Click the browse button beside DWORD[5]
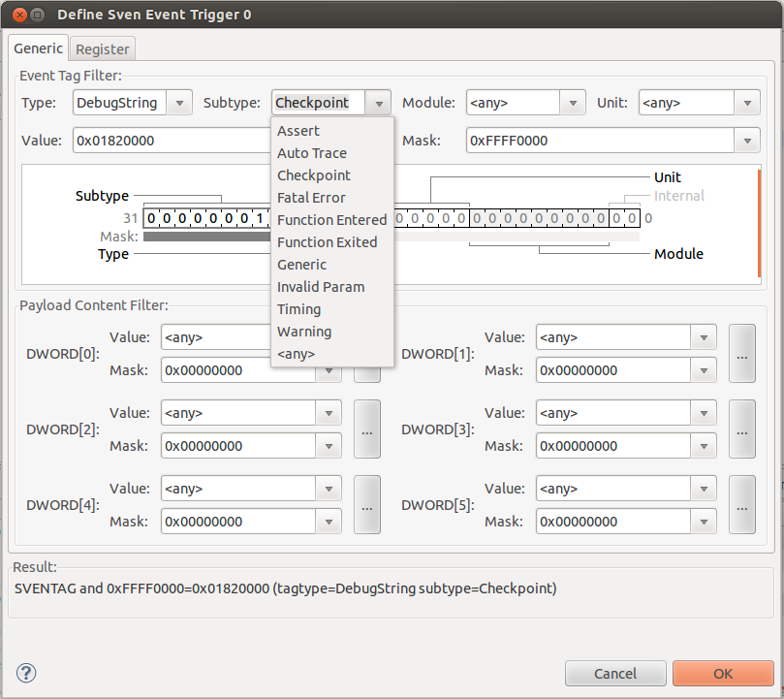The width and height of the screenshot is (784, 699). click(741, 505)
